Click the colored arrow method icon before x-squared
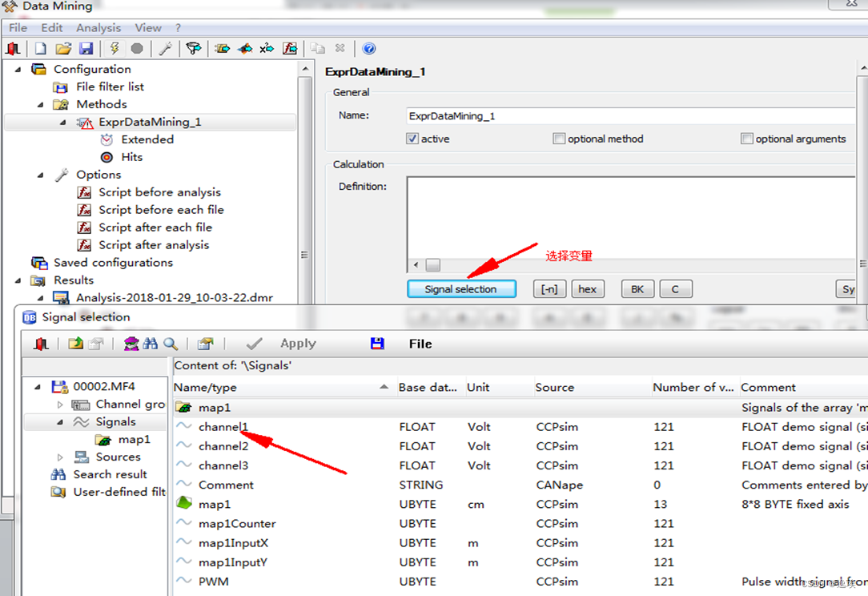This screenshot has height=596, width=868. click(245, 49)
